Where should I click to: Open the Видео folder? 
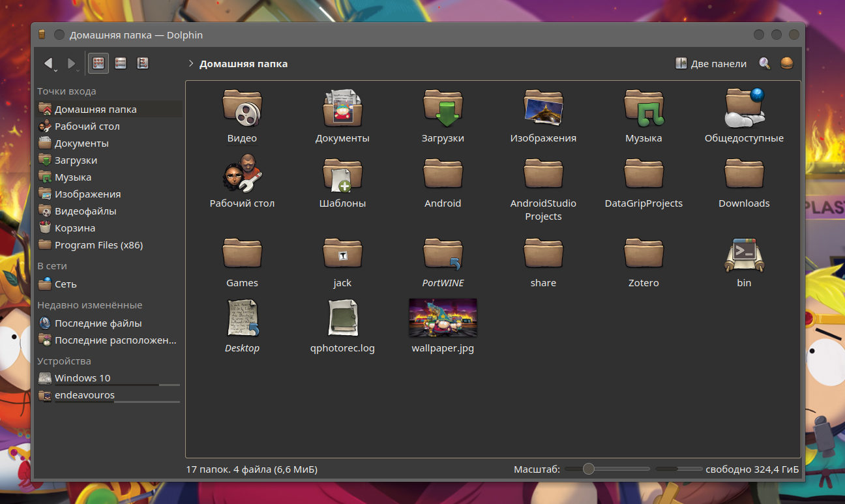[242, 115]
